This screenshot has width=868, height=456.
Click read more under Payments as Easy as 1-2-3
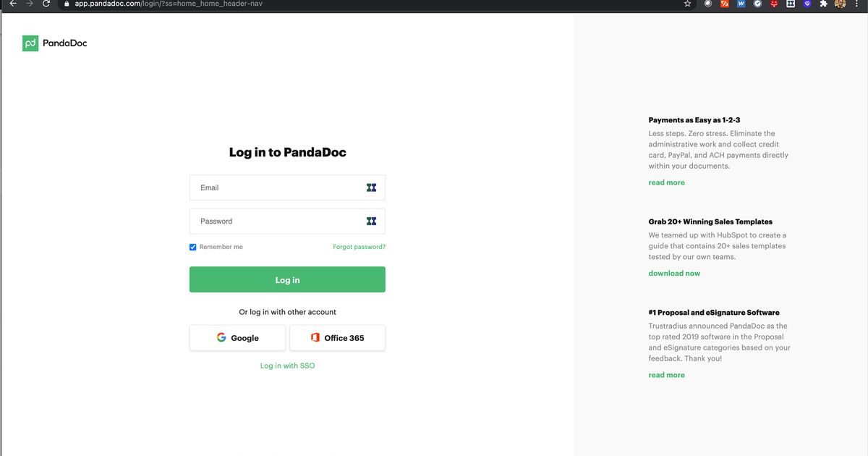pos(666,182)
